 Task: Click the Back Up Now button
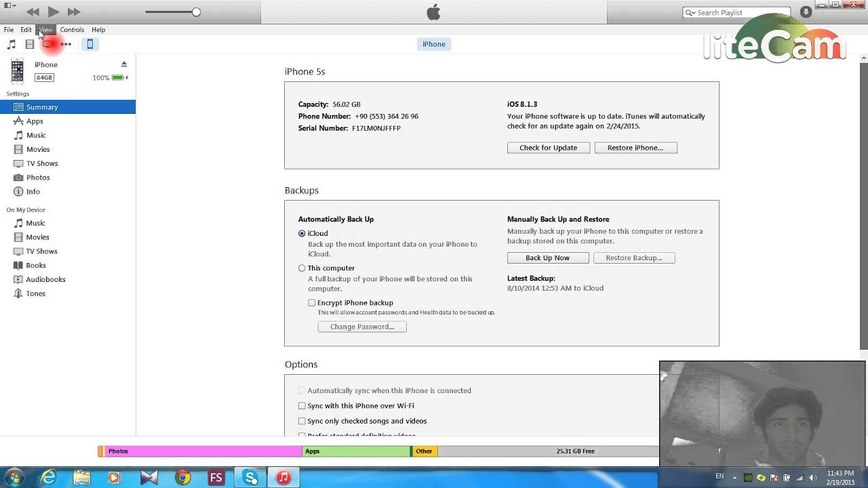click(547, 258)
